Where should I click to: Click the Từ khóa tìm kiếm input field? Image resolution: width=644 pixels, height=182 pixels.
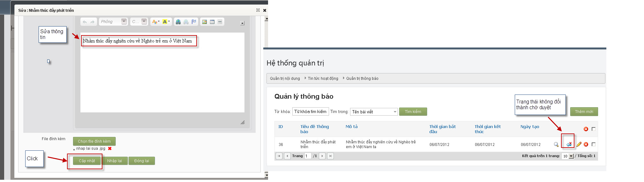[310, 111]
